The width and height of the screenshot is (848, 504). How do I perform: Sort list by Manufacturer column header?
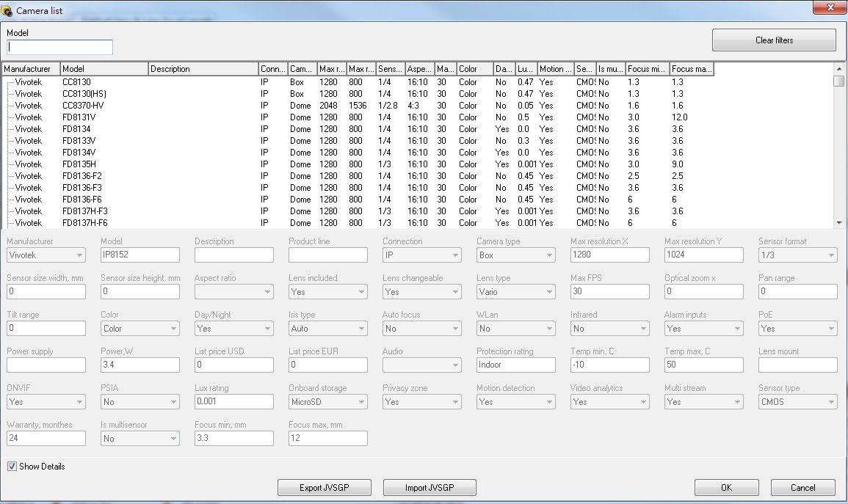[x=31, y=69]
